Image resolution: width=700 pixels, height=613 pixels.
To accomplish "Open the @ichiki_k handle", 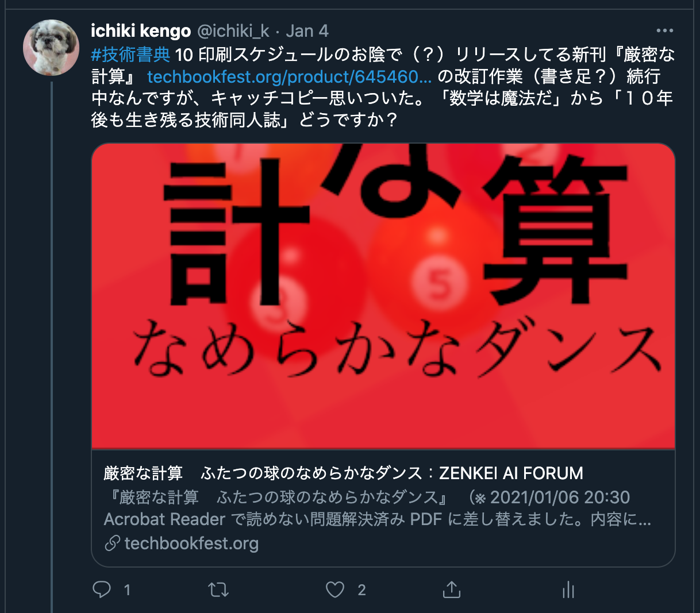I will [233, 30].
